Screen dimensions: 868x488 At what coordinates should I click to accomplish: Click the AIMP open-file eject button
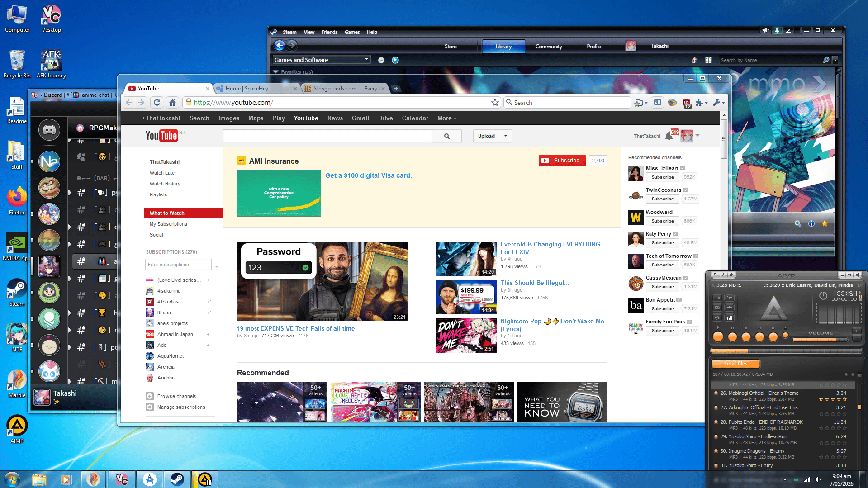pos(786,335)
